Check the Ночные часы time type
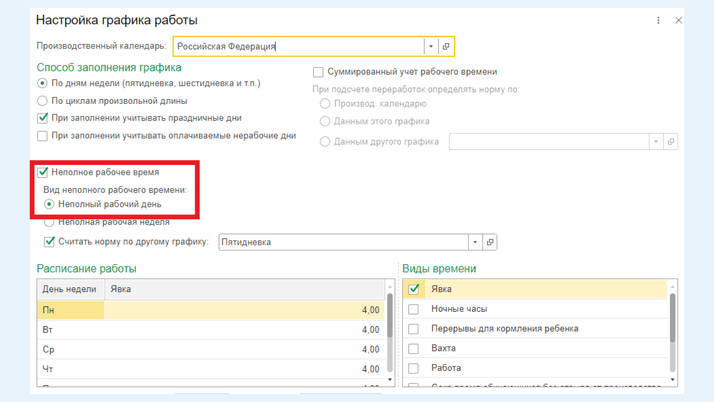Viewport: 714px width, 402px height. click(x=414, y=309)
